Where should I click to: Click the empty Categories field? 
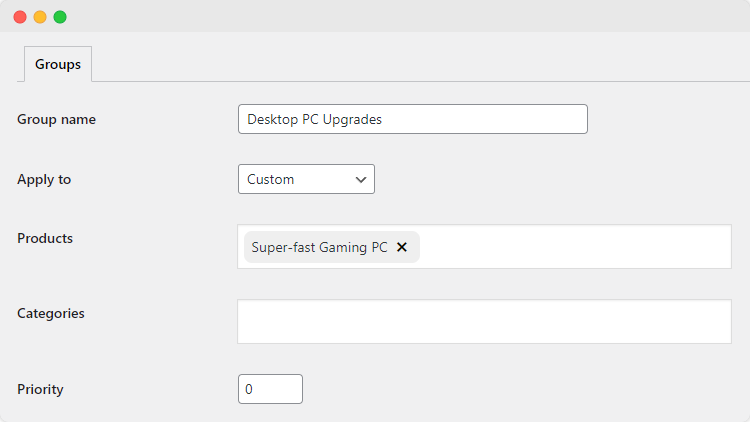click(485, 322)
